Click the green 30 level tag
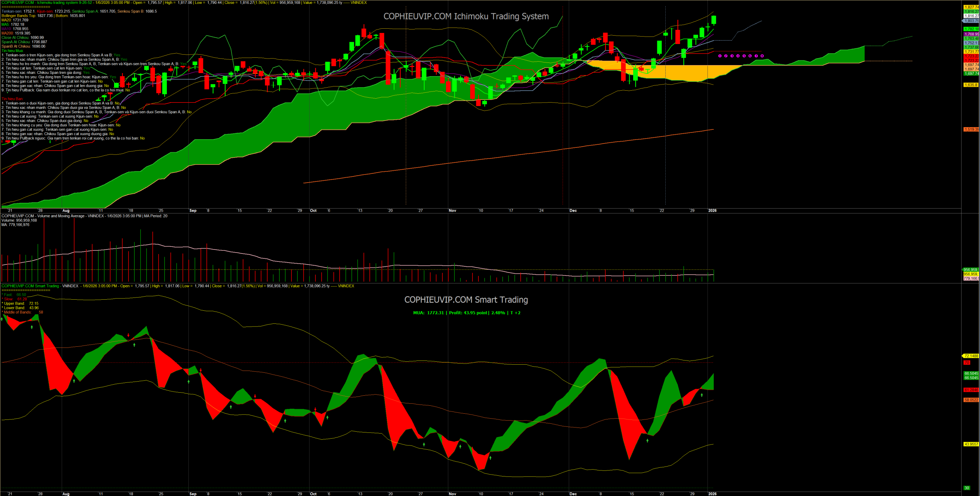 [x=967, y=488]
